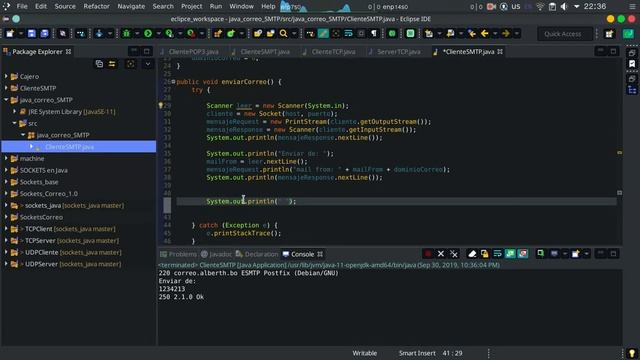
Task: Toggle Link with Editor in Package Explorer
Action: pyautogui.click(x=112, y=64)
